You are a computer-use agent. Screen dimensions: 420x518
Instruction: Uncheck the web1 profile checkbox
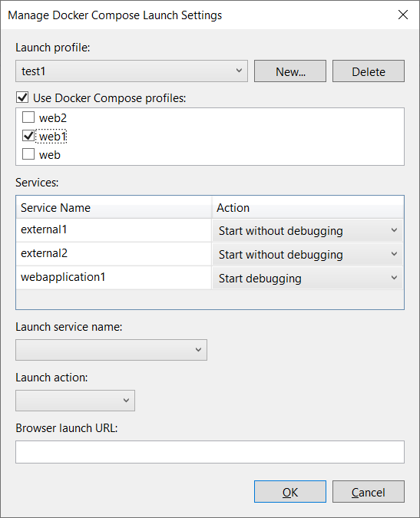pyautogui.click(x=28, y=135)
